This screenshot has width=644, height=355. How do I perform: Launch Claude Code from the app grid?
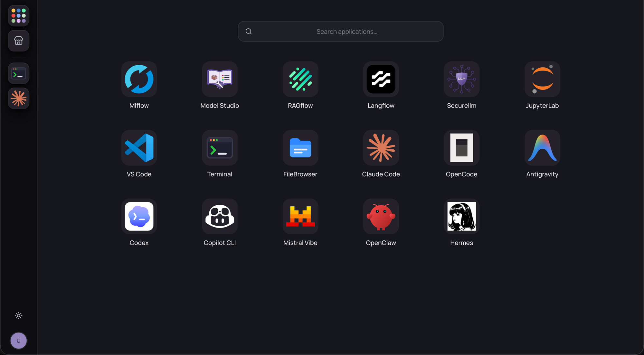pyautogui.click(x=381, y=148)
